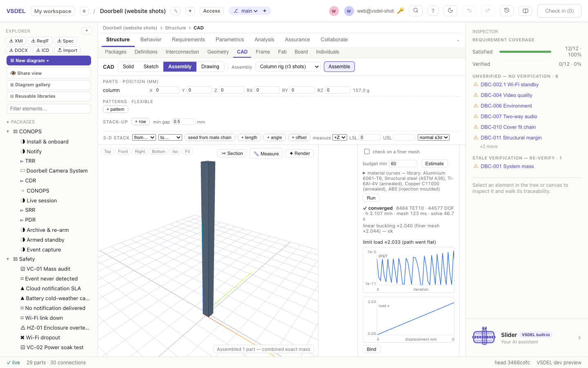This screenshot has width=588, height=368.
Task: Click the Run analysis button
Action: [371, 198]
